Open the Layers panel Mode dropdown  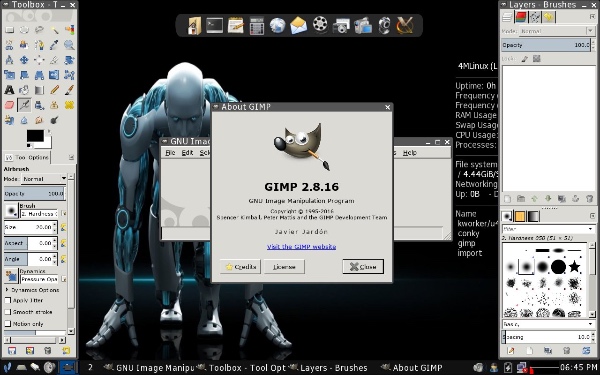click(548, 31)
